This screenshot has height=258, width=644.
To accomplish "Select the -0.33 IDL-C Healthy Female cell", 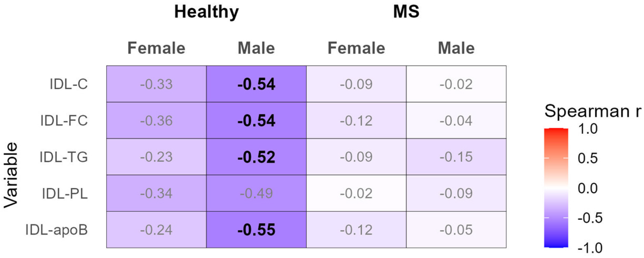I will [156, 84].
